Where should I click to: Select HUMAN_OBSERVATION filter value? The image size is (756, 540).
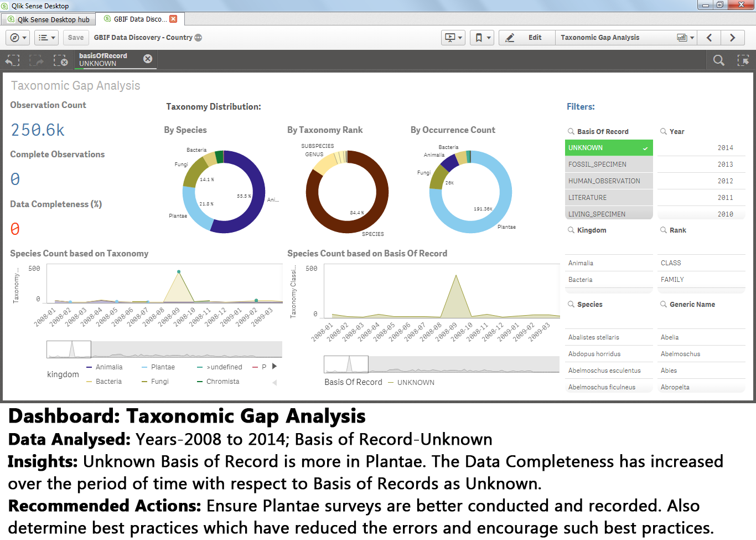[609, 181]
